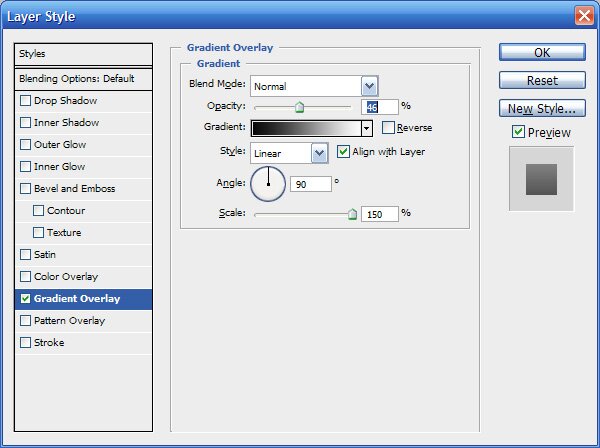Check the Stroke checkbox
600x448 pixels.
tap(25, 342)
